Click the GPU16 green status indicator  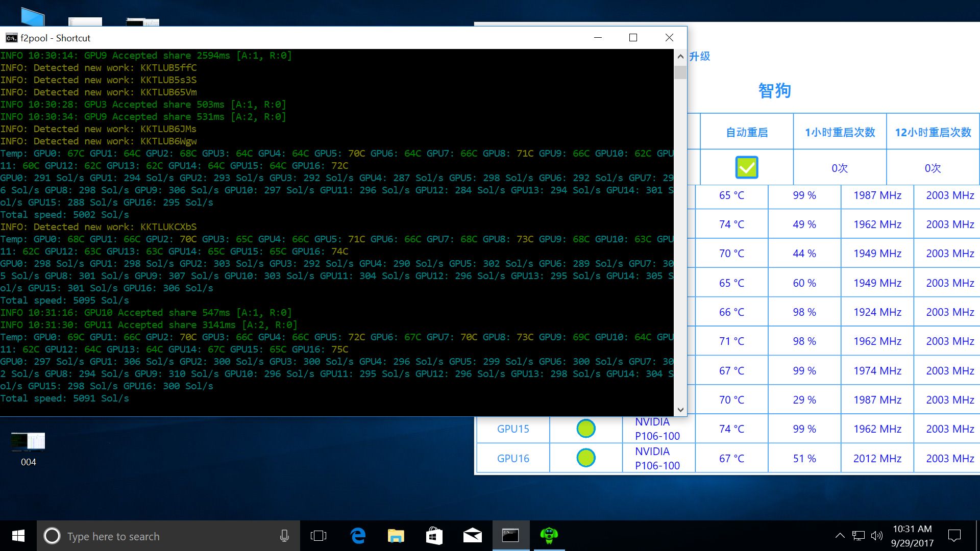585,458
